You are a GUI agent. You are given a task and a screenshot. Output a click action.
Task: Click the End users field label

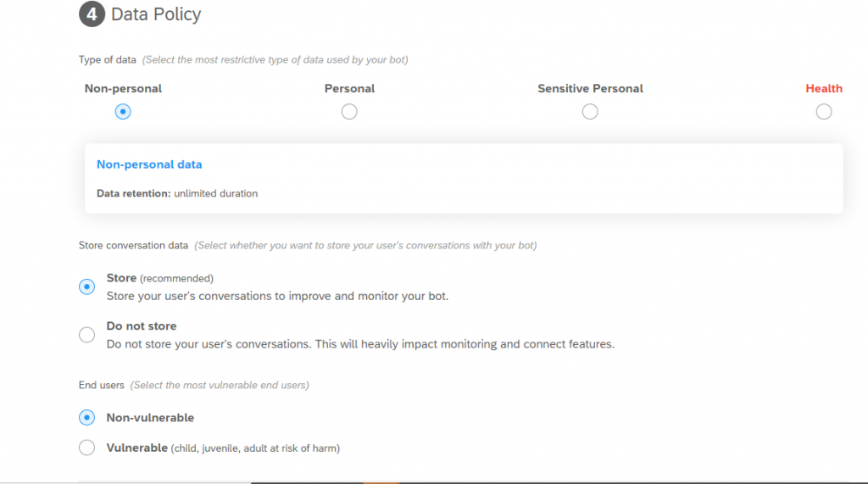(102, 385)
